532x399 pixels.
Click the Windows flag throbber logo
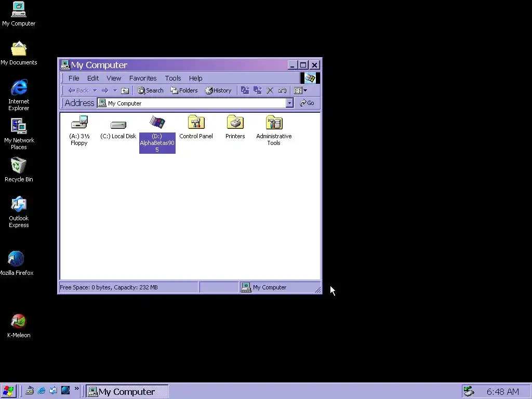click(310, 78)
